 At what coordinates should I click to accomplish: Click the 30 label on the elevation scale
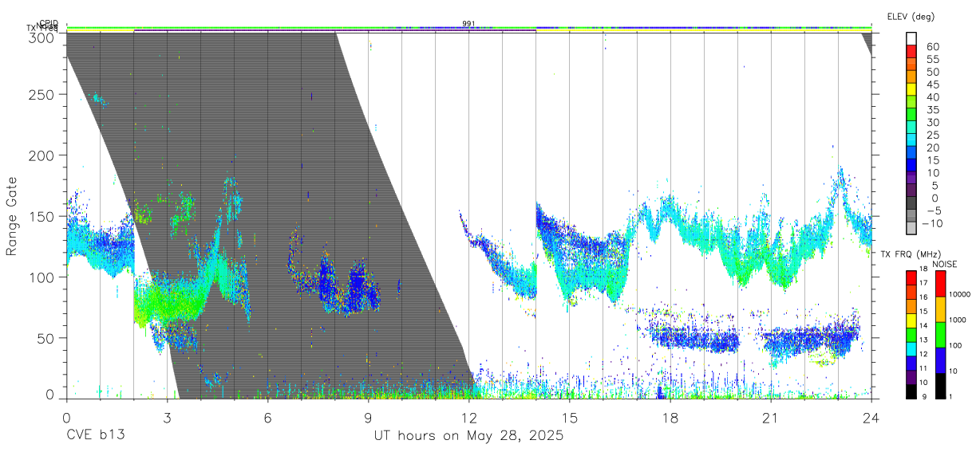[933, 122]
